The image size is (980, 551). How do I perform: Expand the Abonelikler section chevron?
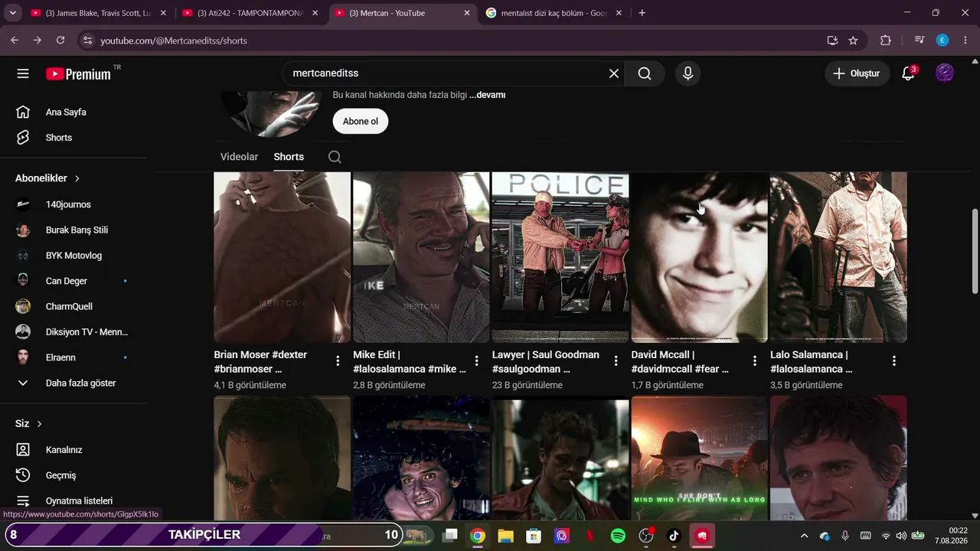pyautogui.click(x=77, y=178)
